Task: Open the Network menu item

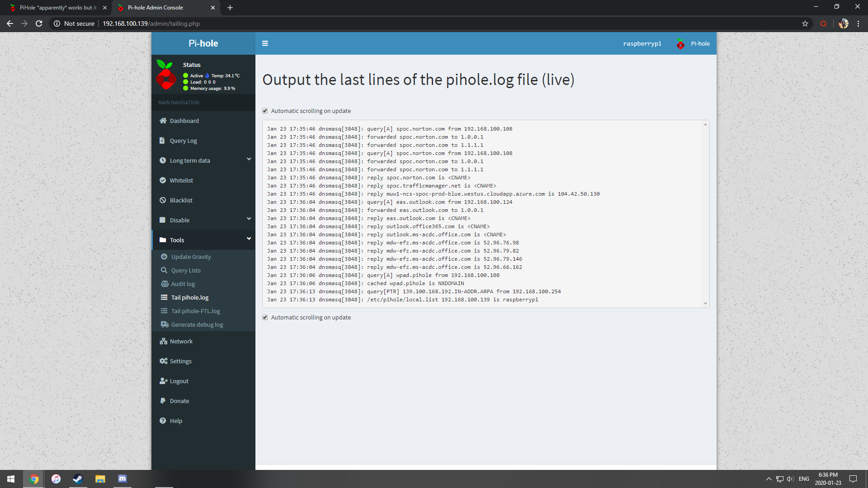Action: 203,341
